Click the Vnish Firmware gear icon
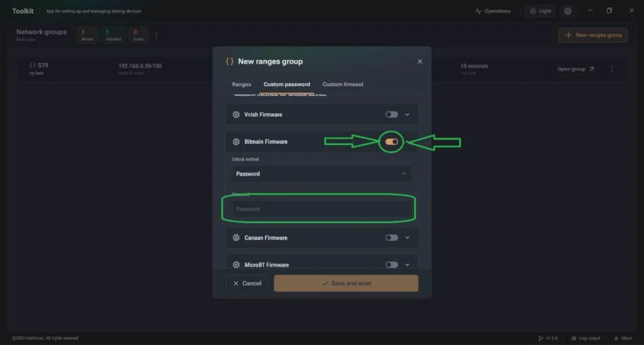 tap(236, 114)
